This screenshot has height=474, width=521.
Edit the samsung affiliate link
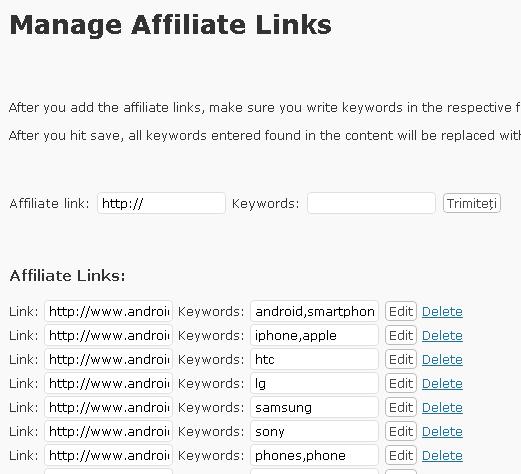pyautogui.click(x=401, y=408)
